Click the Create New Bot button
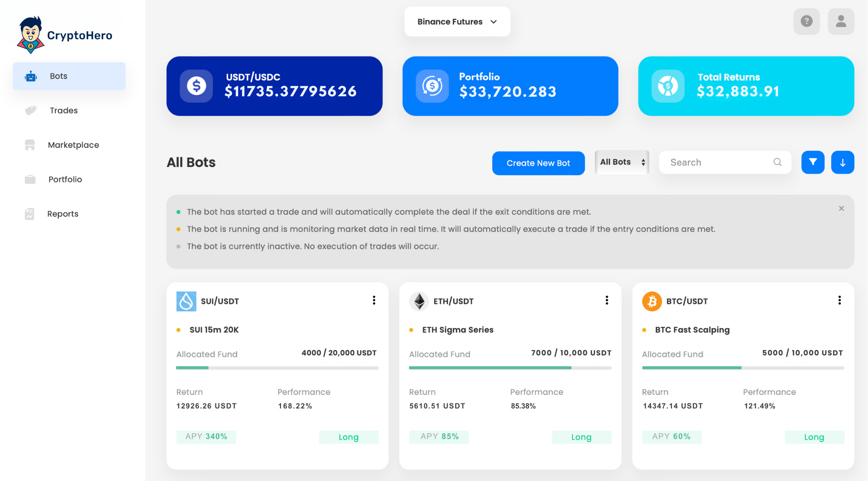Image resolution: width=868 pixels, height=481 pixels. [x=538, y=163]
